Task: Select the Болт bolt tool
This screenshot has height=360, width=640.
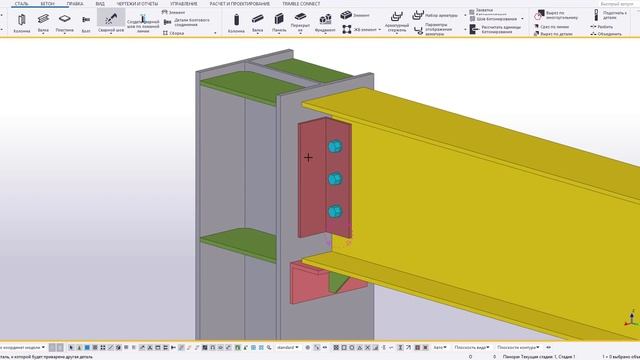Action: coord(86,23)
